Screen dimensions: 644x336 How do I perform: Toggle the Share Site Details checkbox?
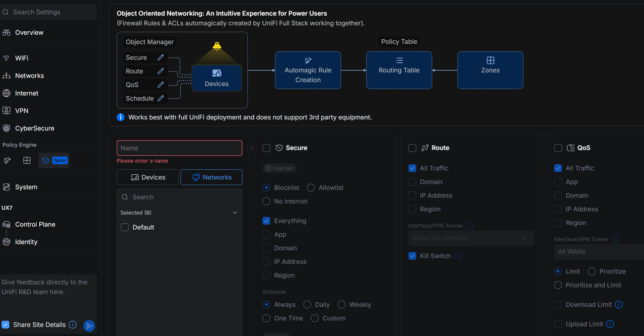(x=6, y=325)
